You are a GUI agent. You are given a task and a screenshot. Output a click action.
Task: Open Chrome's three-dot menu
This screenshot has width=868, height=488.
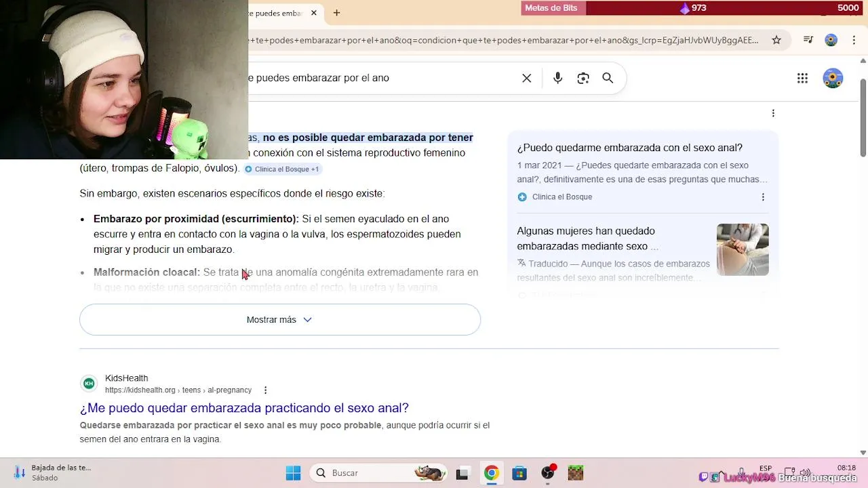click(852, 40)
